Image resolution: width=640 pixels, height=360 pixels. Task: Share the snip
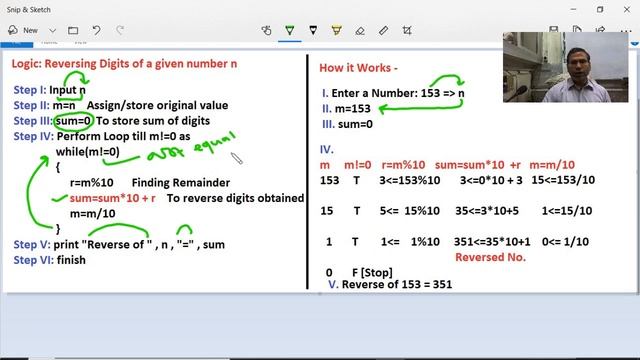tap(600, 29)
